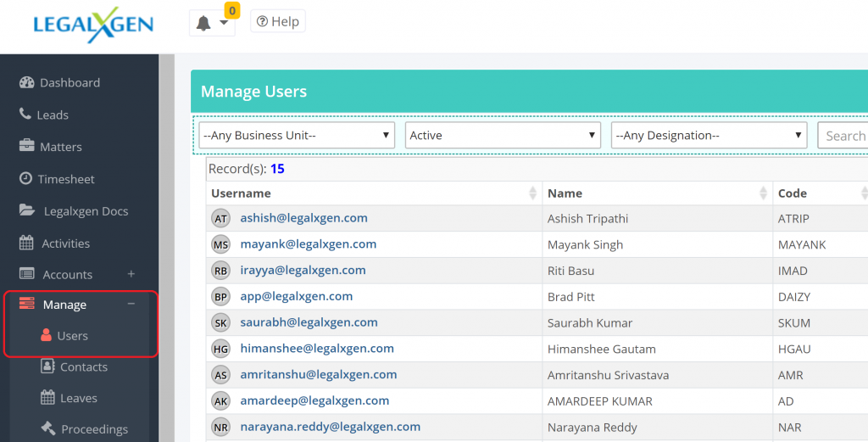Image resolution: width=868 pixels, height=442 pixels.
Task: Open the Active status dropdown
Action: pyautogui.click(x=503, y=136)
